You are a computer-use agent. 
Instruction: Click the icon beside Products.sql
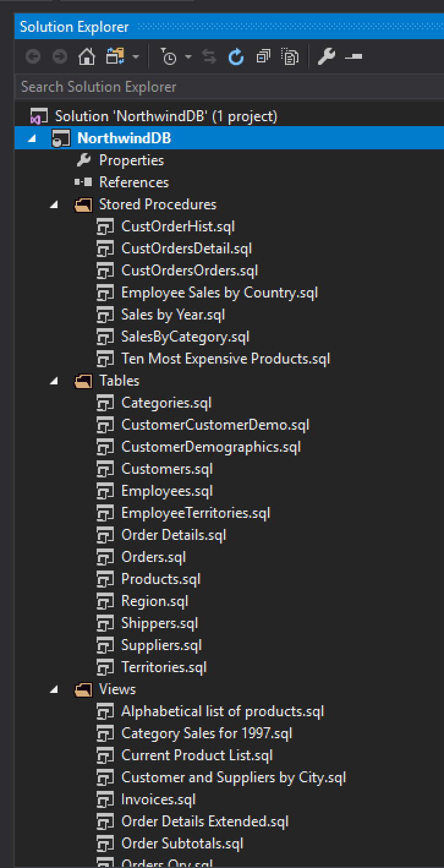coord(105,579)
